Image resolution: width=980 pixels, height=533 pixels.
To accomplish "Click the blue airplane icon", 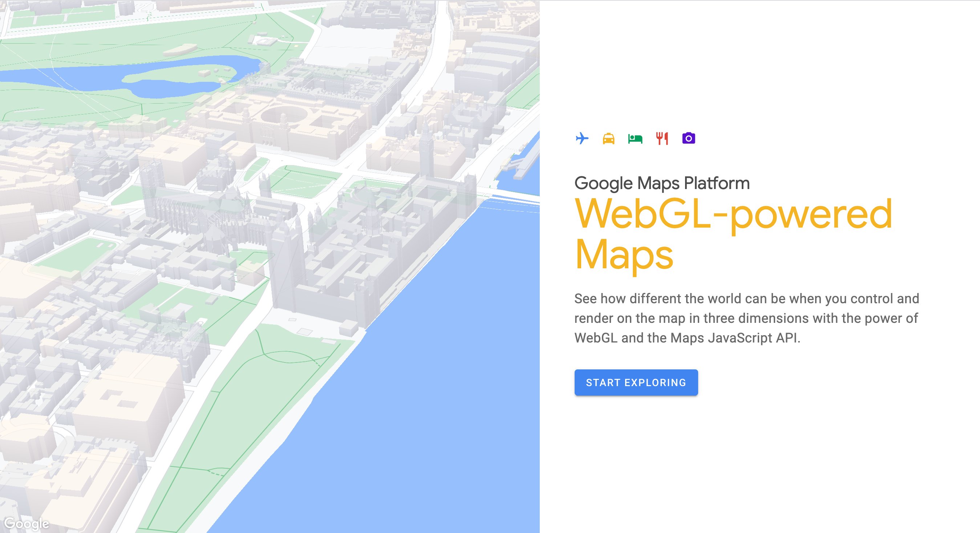I will (582, 138).
